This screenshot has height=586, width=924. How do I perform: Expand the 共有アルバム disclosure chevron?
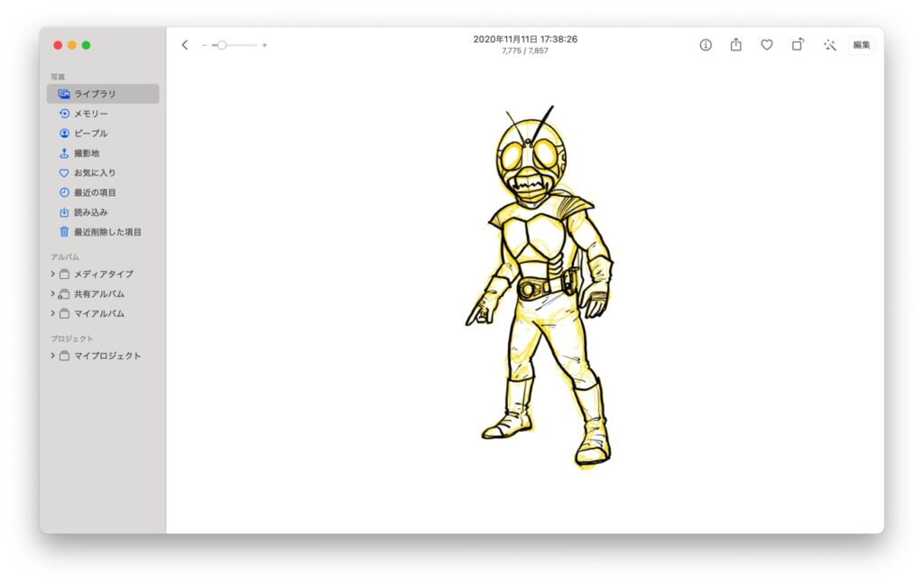tap(52, 293)
